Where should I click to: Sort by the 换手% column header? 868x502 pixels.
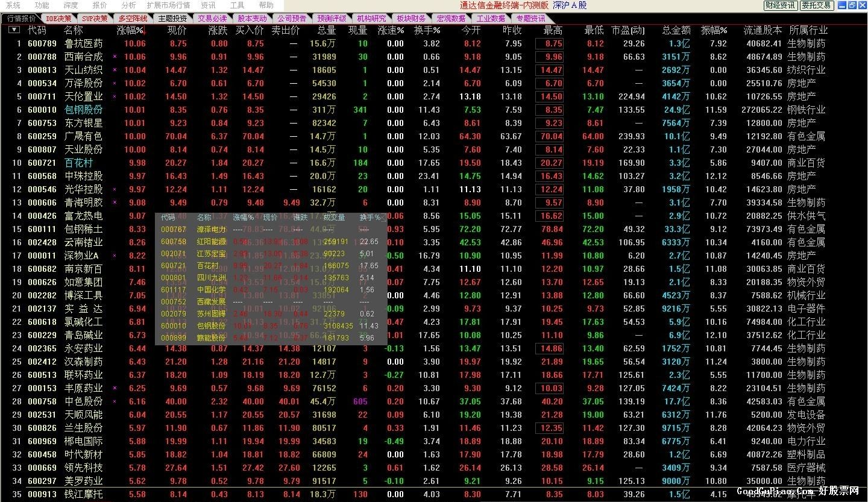(x=427, y=30)
